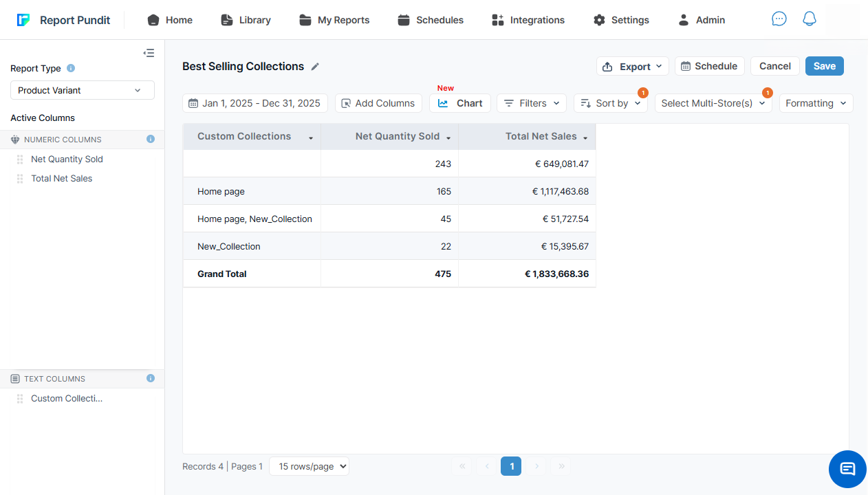868x495 pixels.
Task: Click the € 51,727.54 value
Action: tap(565, 219)
